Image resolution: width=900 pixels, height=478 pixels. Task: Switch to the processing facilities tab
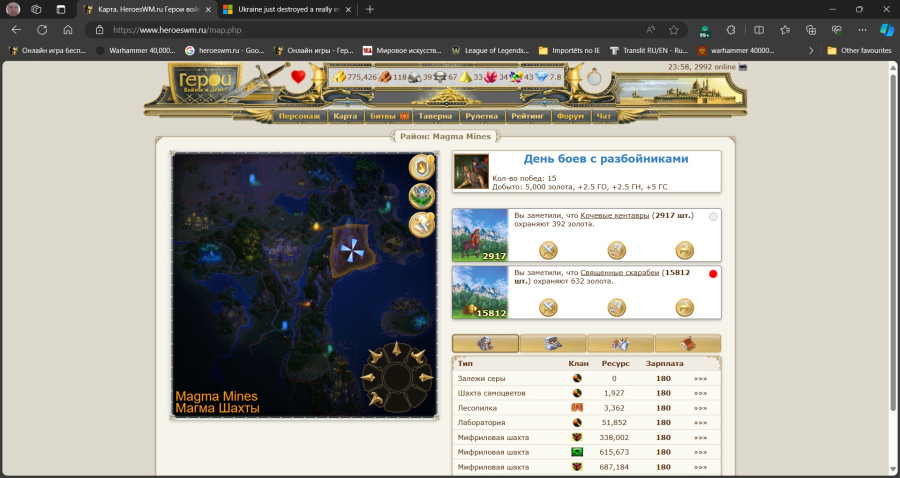[553, 343]
